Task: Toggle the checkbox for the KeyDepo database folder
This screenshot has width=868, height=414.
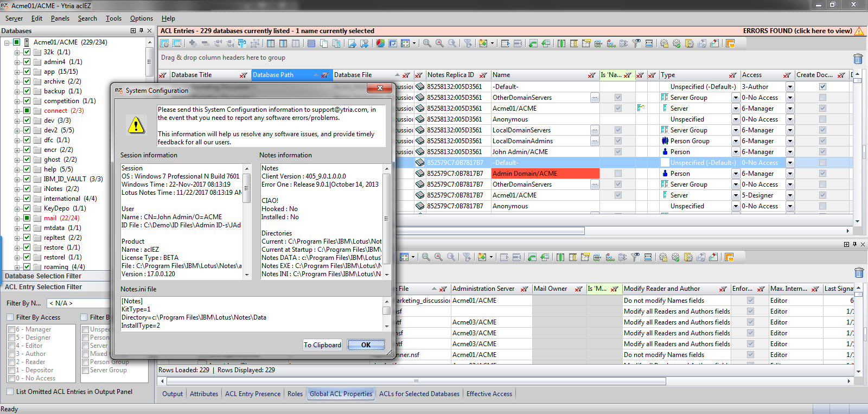Action: (x=27, y=208)
